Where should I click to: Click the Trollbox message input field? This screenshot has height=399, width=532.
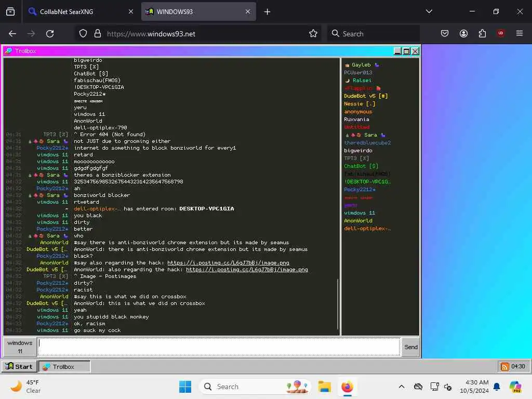219,347
